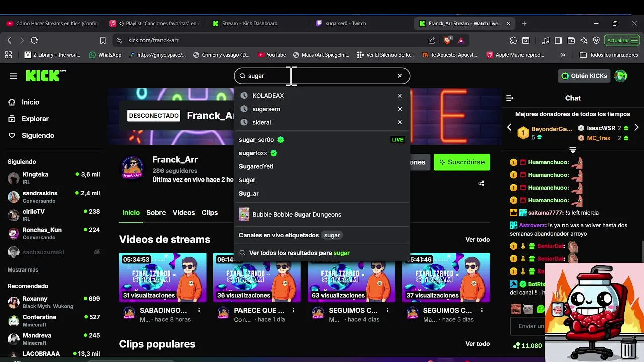
Task: Switch to the Videos tab
Action: point(184,213)
